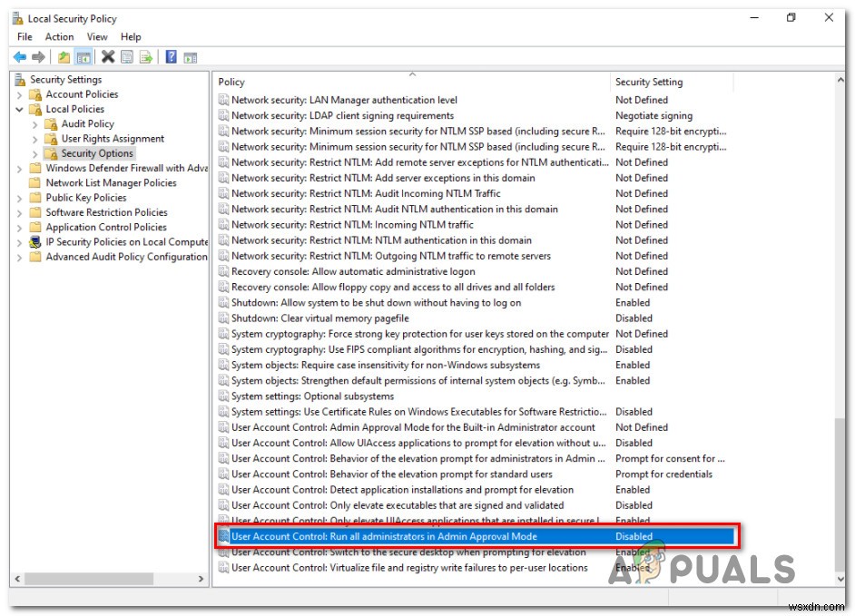Click 'Prompt for credentials' setting value
Image resolution: width=855 pixels, height=616 pixels.
[x=663, y=474]
